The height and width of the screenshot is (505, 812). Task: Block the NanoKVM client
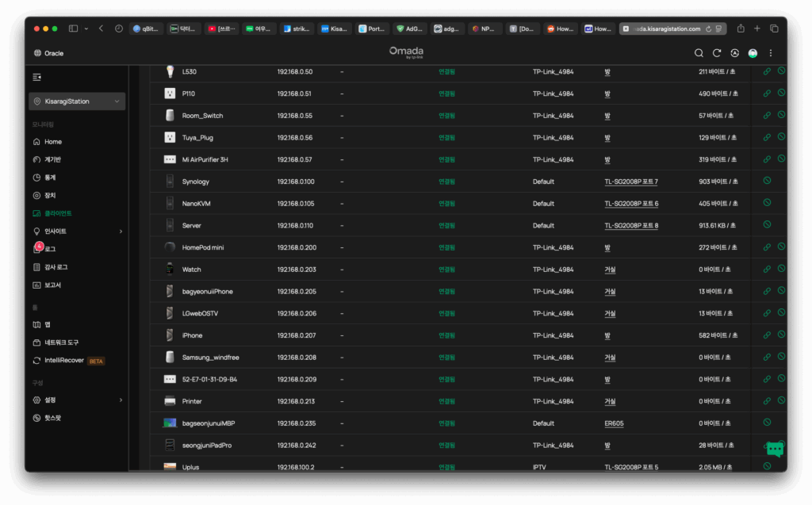[x=768, y=202]
